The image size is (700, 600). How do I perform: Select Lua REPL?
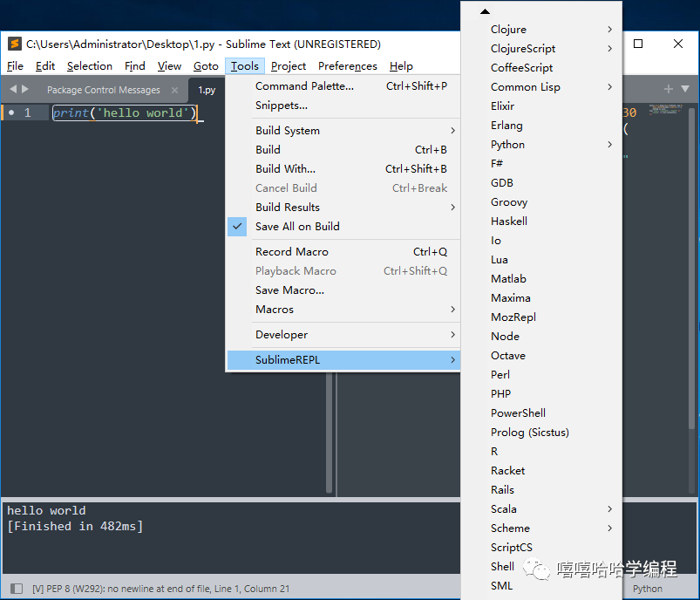click(541, 260)
